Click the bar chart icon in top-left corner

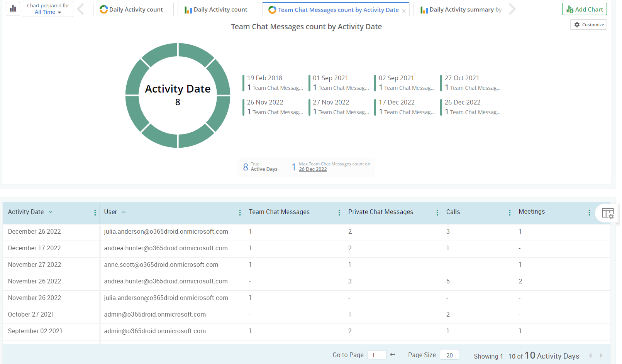pyautogui.click(x=13, y=8)
